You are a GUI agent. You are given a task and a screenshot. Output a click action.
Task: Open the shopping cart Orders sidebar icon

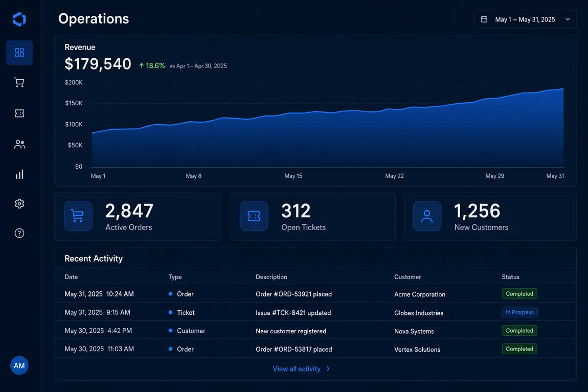19,82
